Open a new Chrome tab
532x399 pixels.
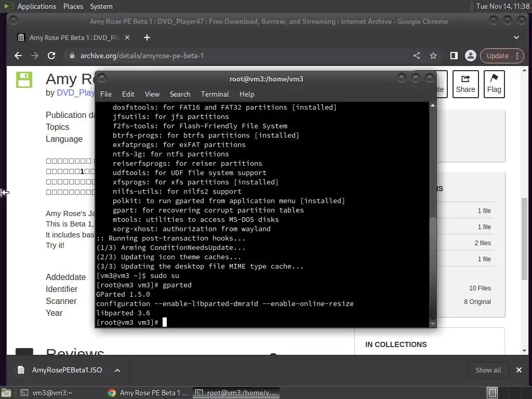[x=147, y=37]
